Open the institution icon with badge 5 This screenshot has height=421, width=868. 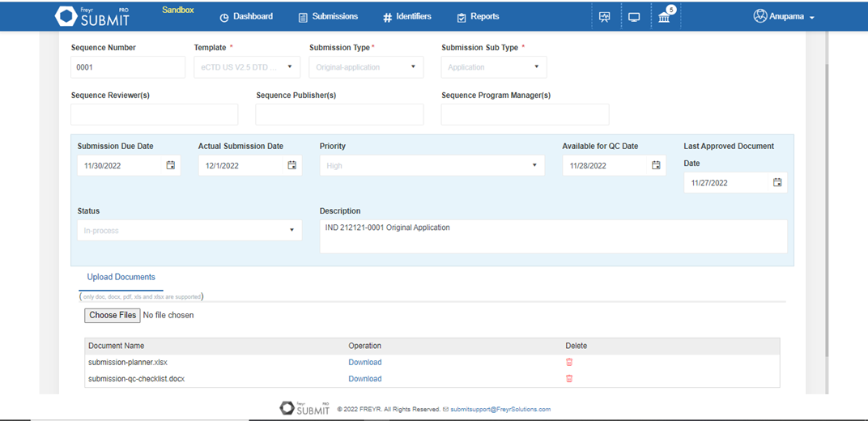point(664,18)
